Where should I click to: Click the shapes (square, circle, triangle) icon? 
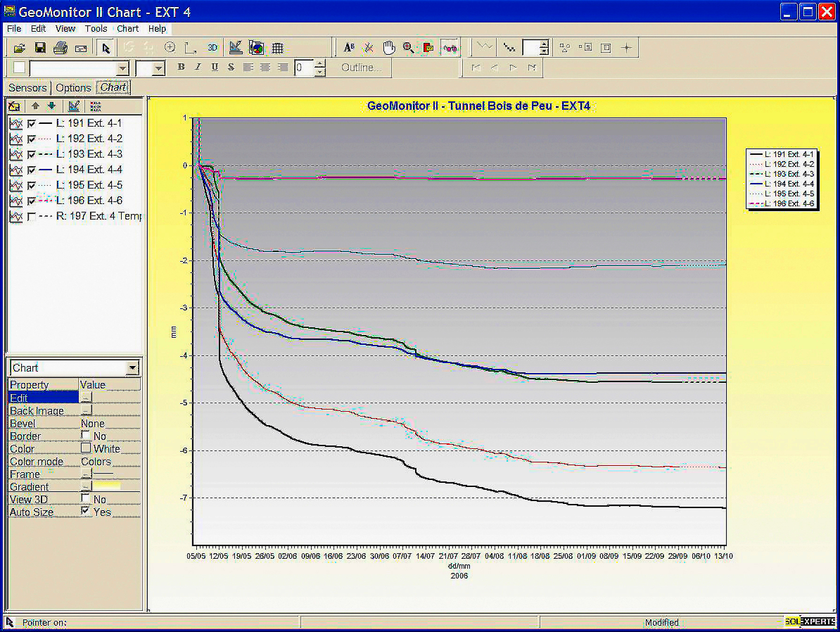(565, 47)
